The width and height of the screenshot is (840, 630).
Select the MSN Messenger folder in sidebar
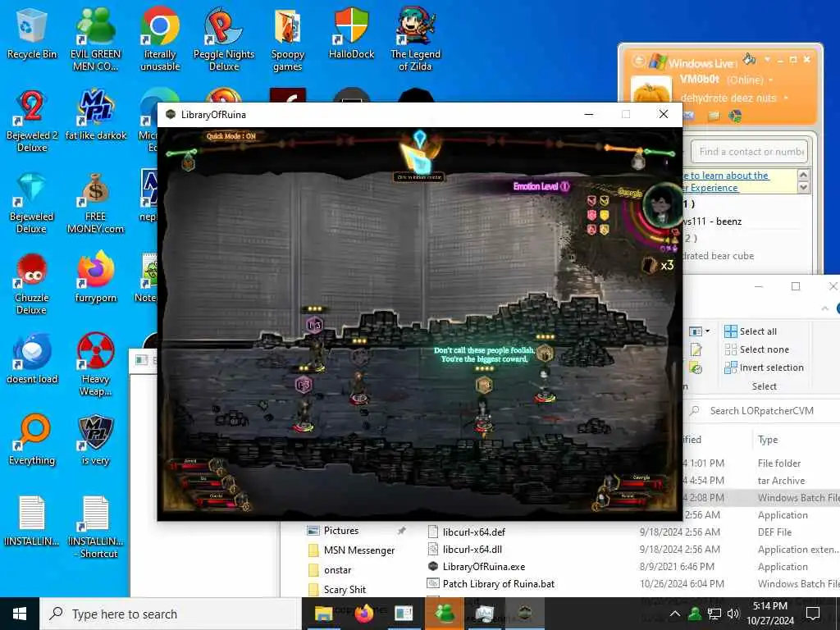(351, 550)
